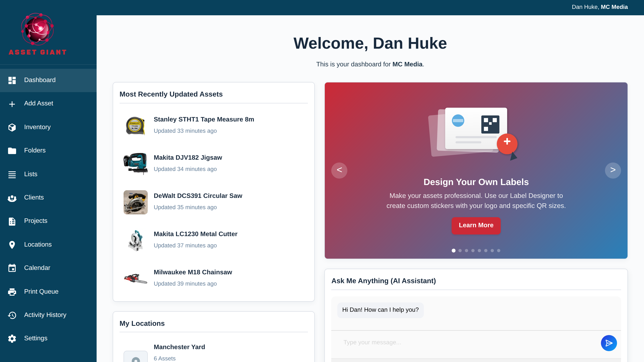Image resolution: width=644 pixels, height=362 pixels.
Task: Click the 'My Locations' heading
Action: click(142, 324)
